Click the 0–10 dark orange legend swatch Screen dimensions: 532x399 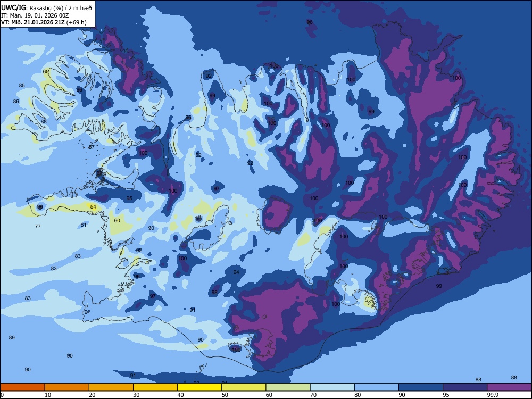click(x=22, y=387)
